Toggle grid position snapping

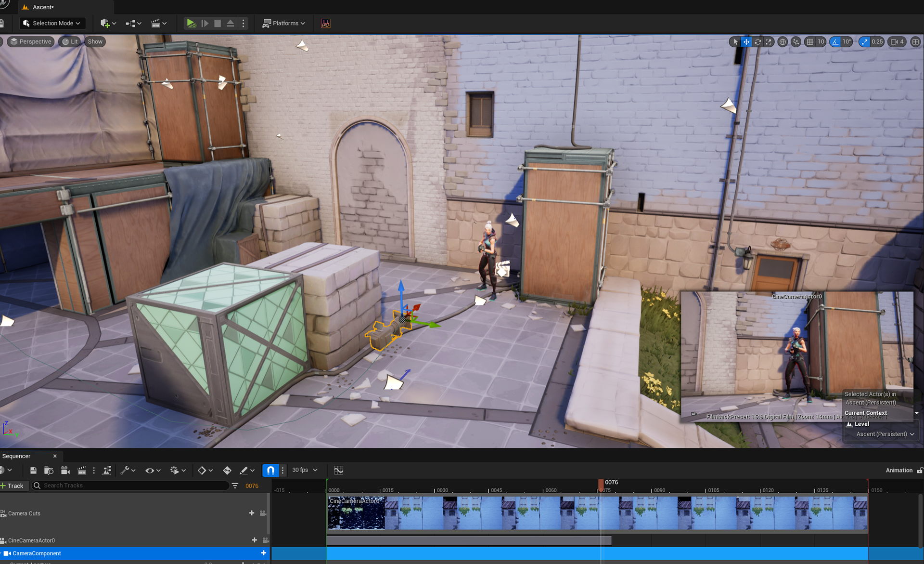click(x=810, y=42)
